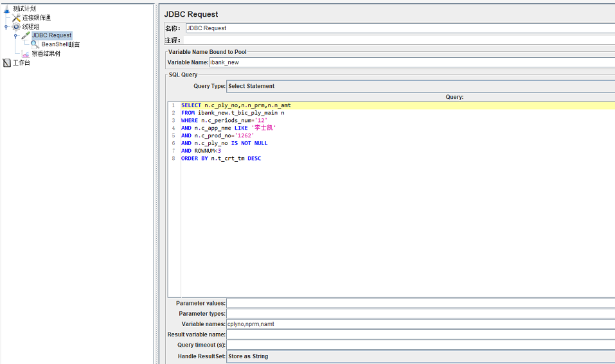Click the Variable names field cplyno,nprm,namt
This screenshot has width=615, height=364.
(420, 324)
